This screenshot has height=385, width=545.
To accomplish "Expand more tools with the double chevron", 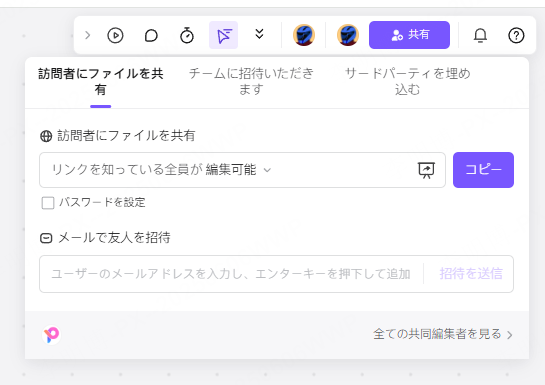I will [259, 34].
